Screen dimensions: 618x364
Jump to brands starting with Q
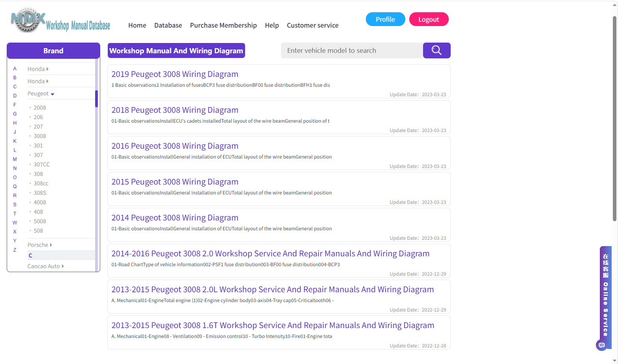pyautogui.click(x=15, y=187)
